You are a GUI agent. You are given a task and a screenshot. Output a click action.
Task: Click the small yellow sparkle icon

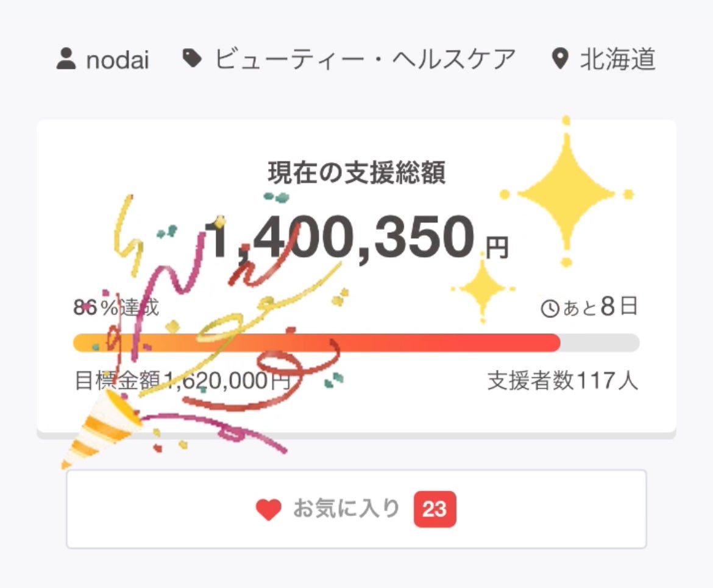pos(483,288)
